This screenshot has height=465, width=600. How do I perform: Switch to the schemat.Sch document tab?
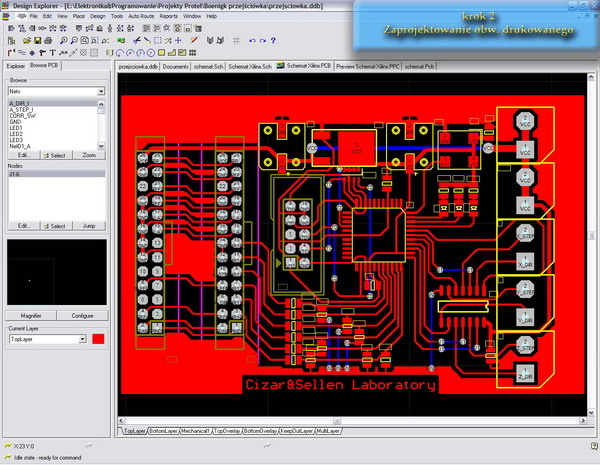209,67
